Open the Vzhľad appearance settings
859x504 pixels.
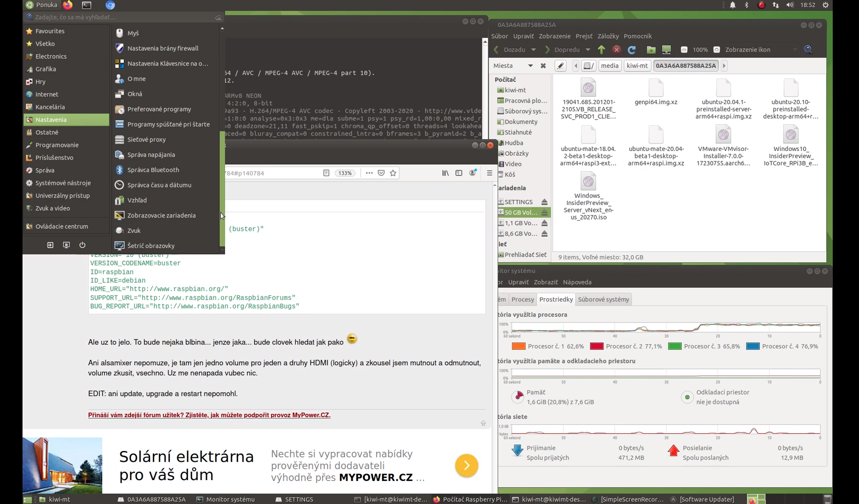tap(166, 200)
